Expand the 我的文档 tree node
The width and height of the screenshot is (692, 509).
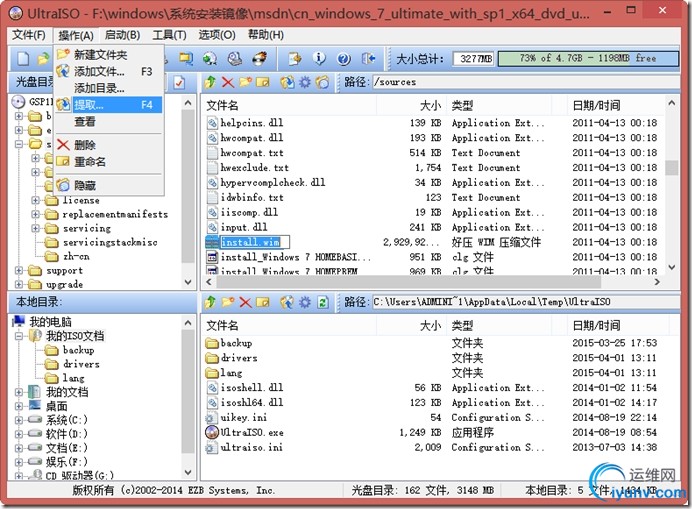click(19, 392)
